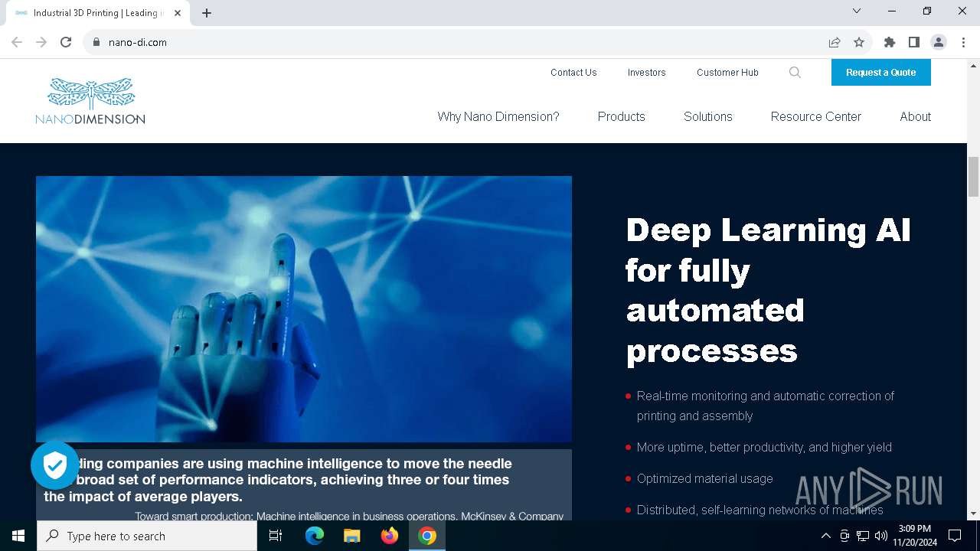This screenshot has width=980, height=551.
Task: Toggle the Chrome side panel icon
Action: [x=914, y=42]
